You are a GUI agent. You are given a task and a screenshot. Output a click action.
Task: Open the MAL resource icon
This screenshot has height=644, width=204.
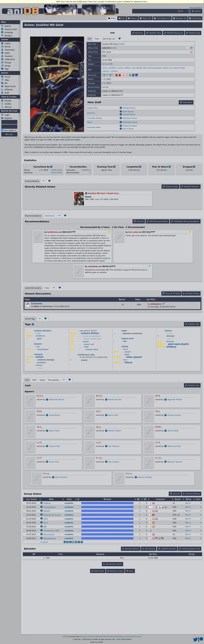click(136, 75)
